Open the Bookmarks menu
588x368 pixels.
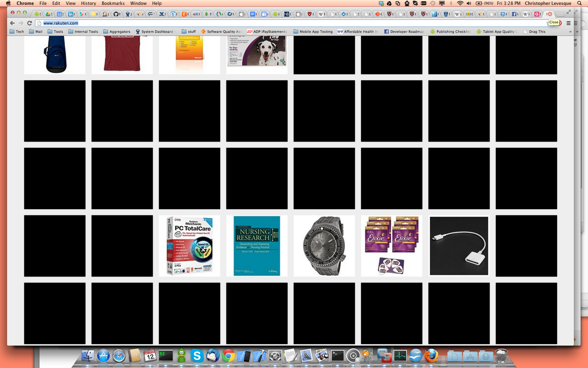112,3
